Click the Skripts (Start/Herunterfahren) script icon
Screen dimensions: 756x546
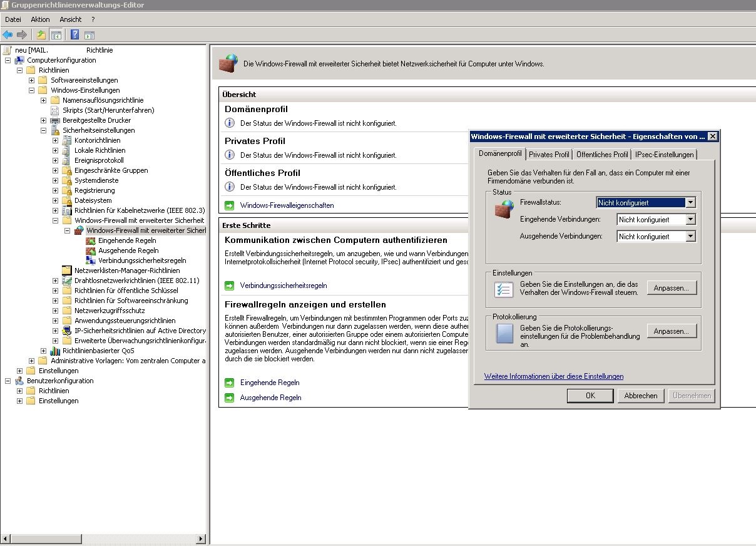coord(55,110)
